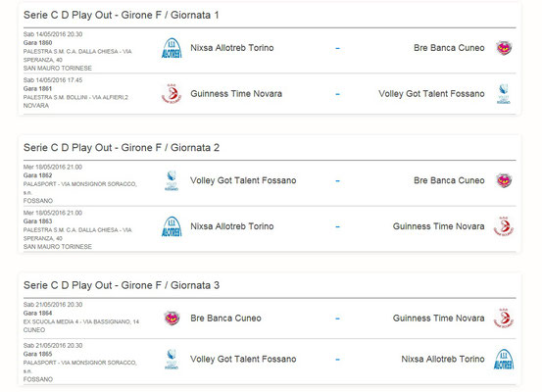Click Bre Banca Cuneo logo in Gara 1862
Viewport: 542px width, 392px height.
504,180
